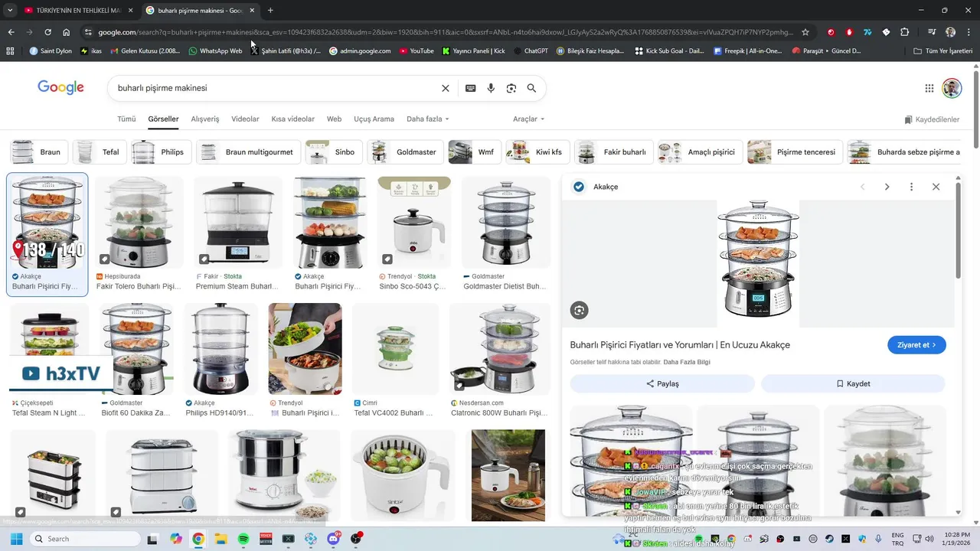Open File Explorer from the taskbar
This screenshot has width=980, height=551.
pyautogui.click(x=220, y=539)
